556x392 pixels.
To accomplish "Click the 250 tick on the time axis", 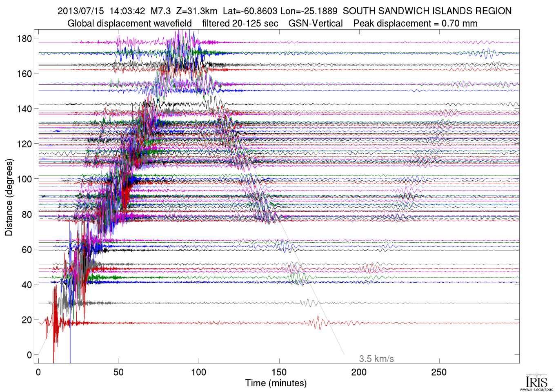I will point(439,372).
